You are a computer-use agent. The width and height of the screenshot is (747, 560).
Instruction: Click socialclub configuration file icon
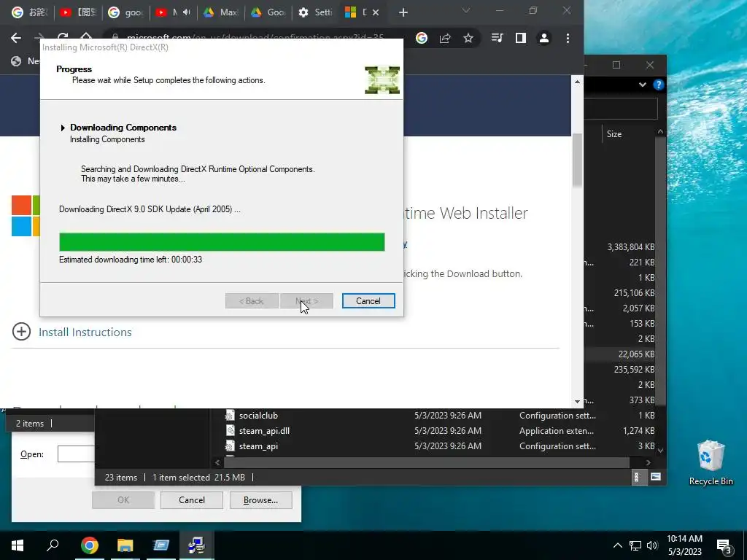[x=230, y=416]
